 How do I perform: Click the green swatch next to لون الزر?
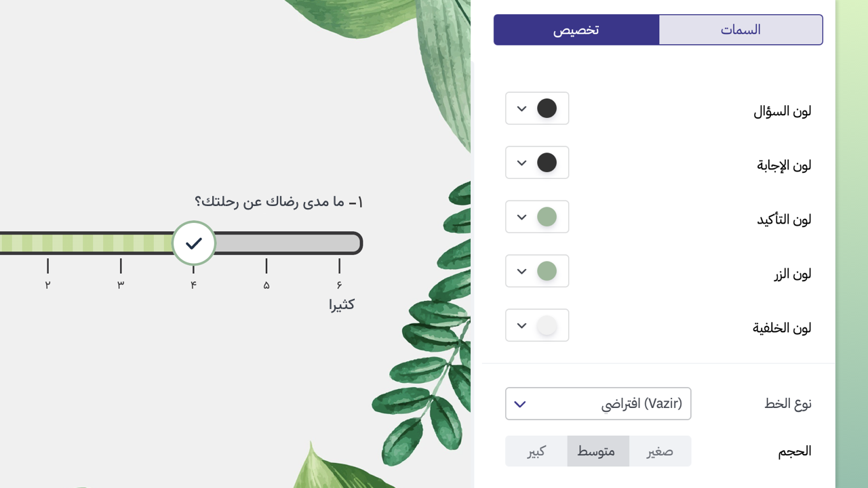(547, 270)
